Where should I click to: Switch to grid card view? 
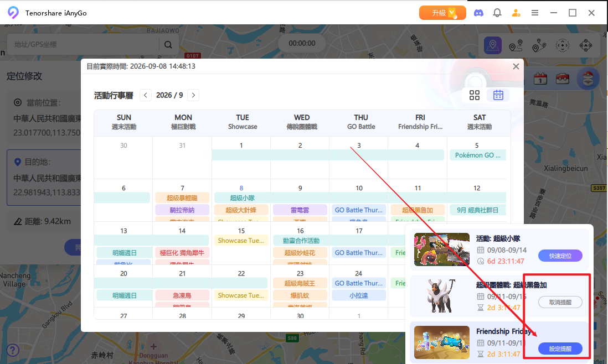475,95
